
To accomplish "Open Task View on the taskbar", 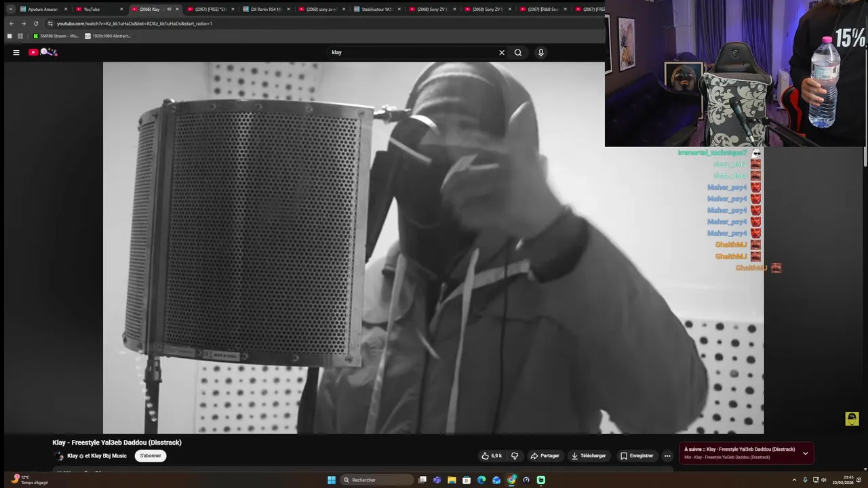I will click(422, 480).
